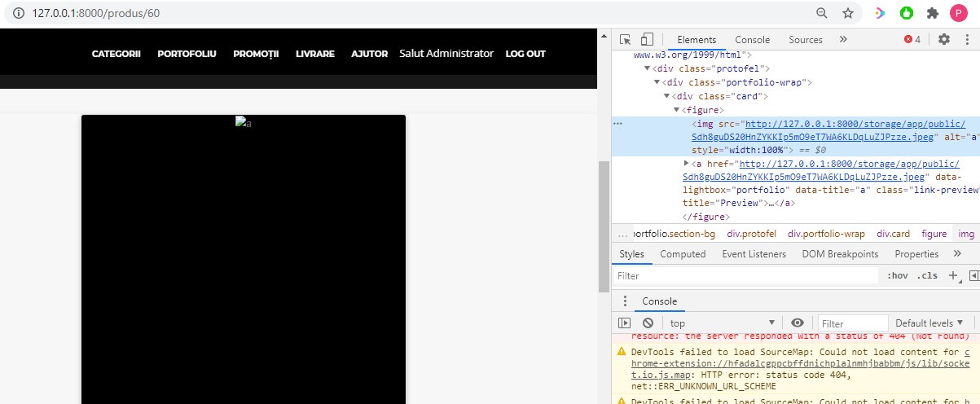This screenshot has width=980, height=404.
Task: Expand the a href anchor node
Action: 687,164
